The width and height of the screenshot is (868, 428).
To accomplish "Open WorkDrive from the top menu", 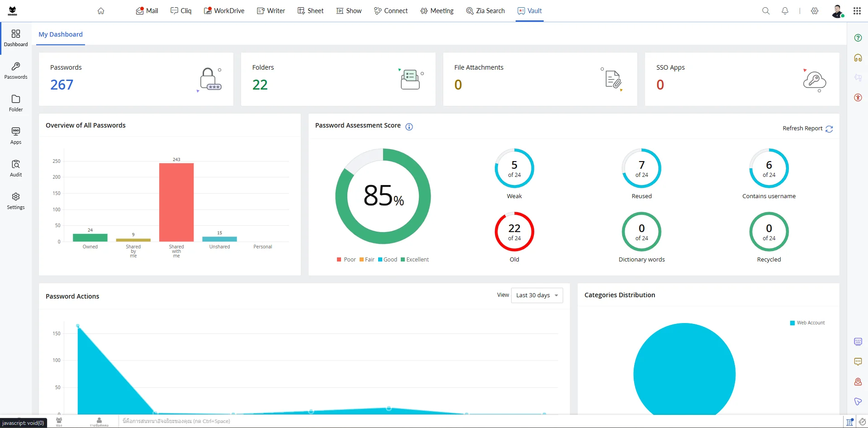I will coord(224,11).
